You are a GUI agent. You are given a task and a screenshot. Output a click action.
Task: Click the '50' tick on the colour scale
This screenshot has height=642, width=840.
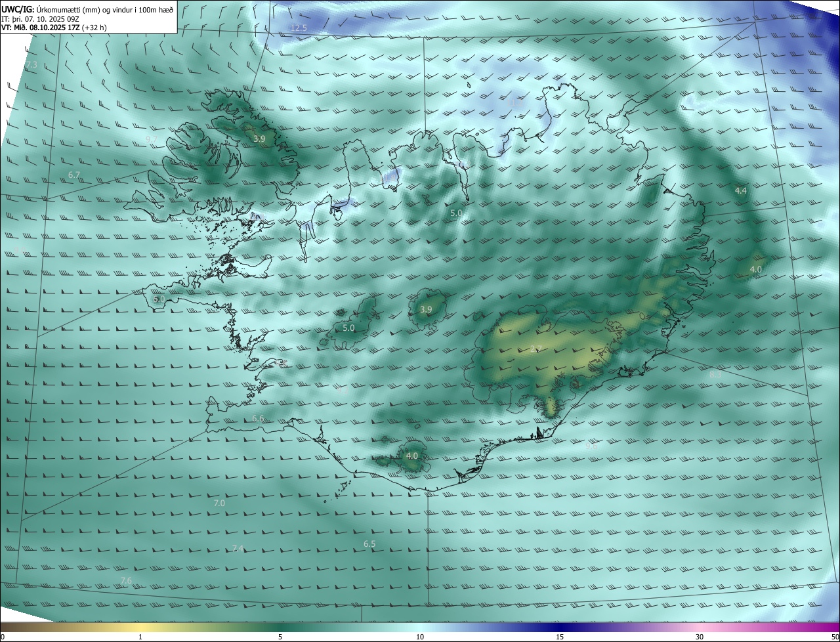[x=835, y=637]
